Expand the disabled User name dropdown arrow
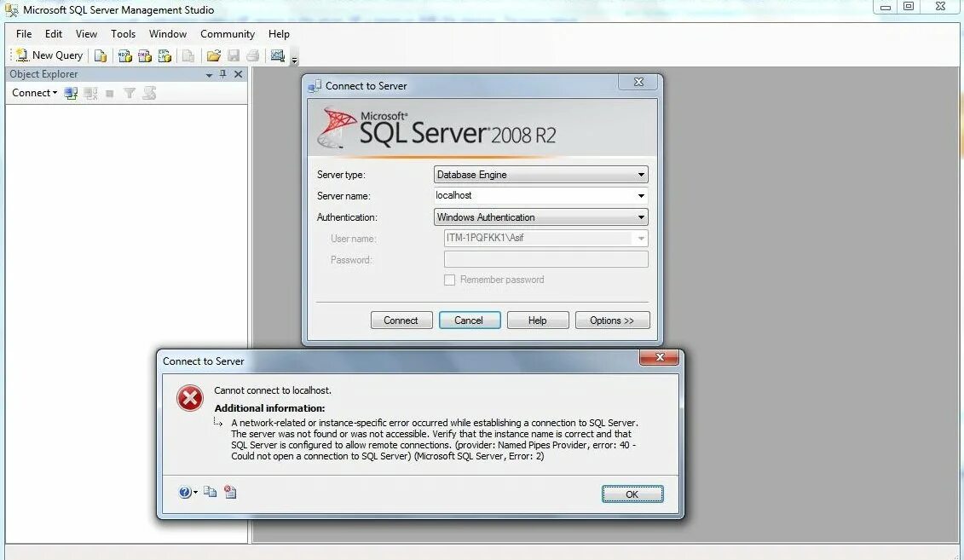The width and height of the screenshot is (964, 560). pyautogui.click(x=641, y=239)
